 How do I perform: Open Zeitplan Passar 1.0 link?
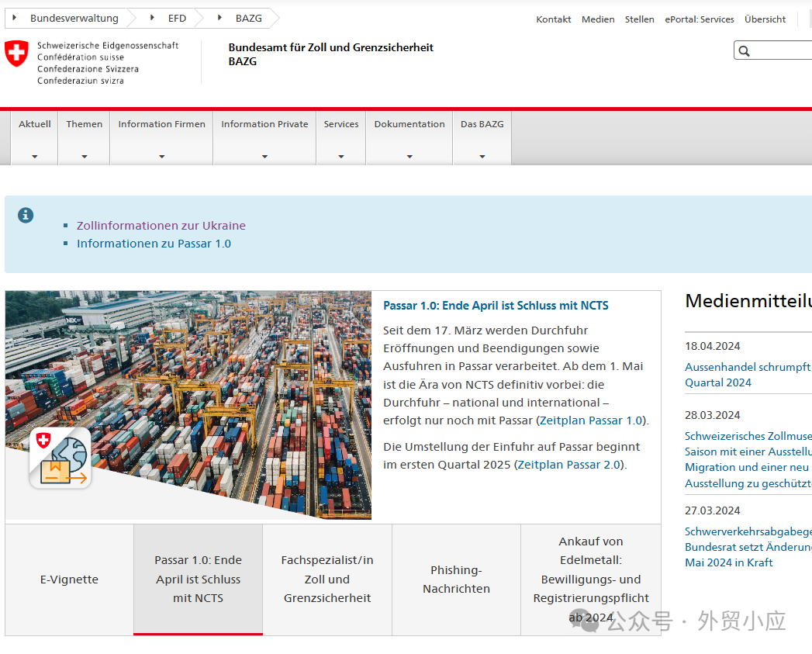click(591, 420)
